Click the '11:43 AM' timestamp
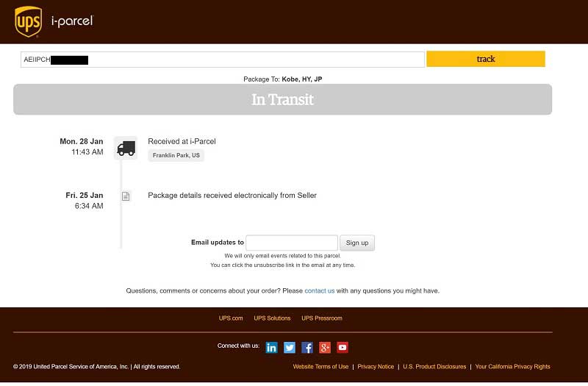Viewport: 588px width, 386px height. click(x=87, y=152)
